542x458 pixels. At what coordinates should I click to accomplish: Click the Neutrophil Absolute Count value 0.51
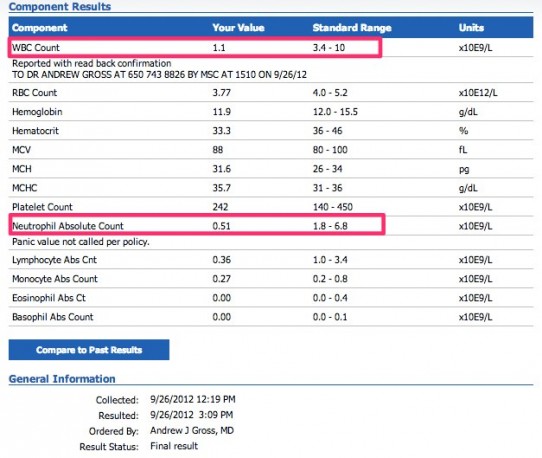(221, 226)
